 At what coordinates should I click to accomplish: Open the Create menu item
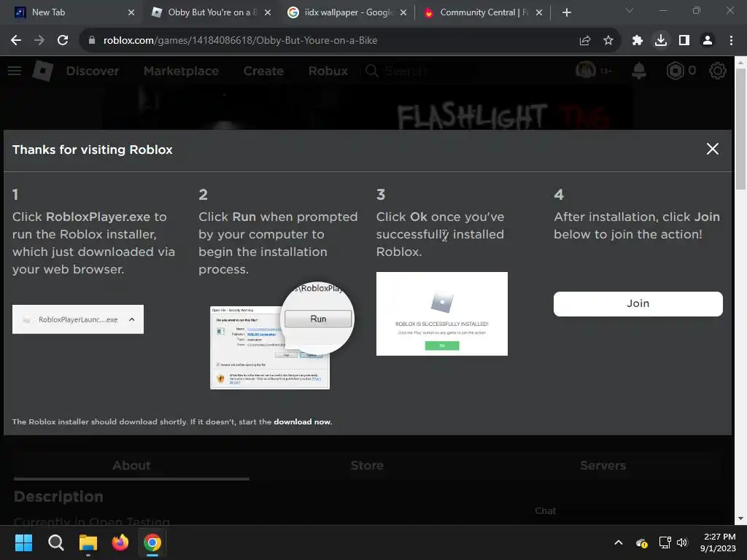(x=263, y=71)
